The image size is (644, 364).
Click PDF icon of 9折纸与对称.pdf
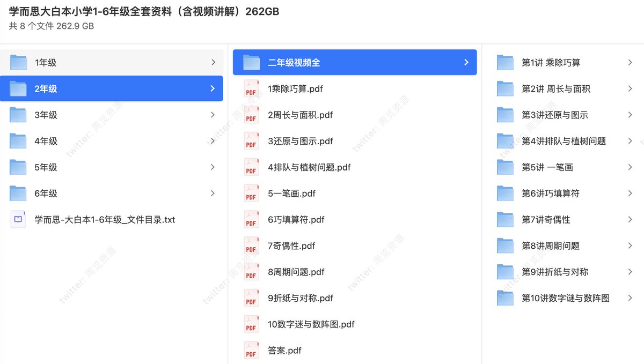tap(251, 298)
